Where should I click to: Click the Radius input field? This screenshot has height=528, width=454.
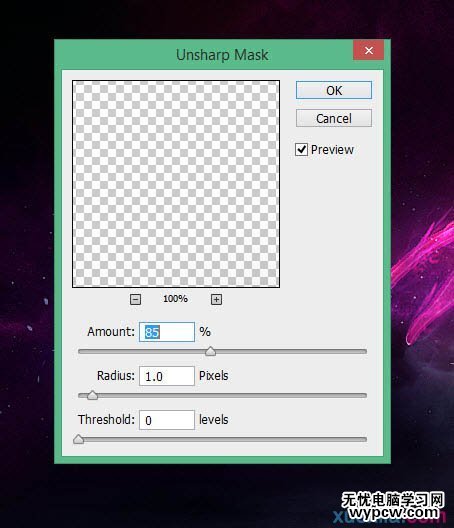click(167, 376)
